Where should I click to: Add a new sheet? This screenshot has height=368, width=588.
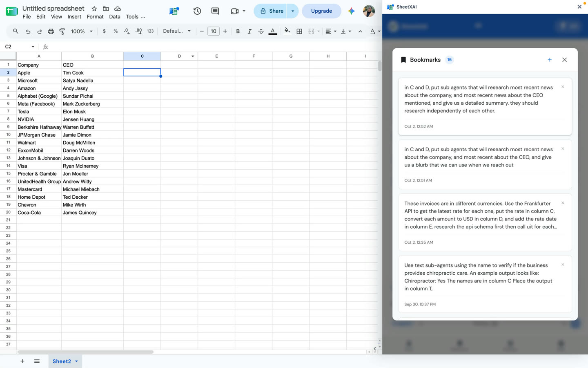click(22, 361)
